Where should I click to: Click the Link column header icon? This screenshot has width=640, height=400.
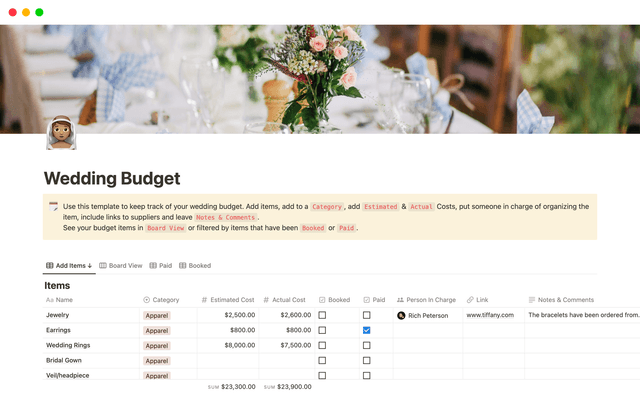[470, 299]
